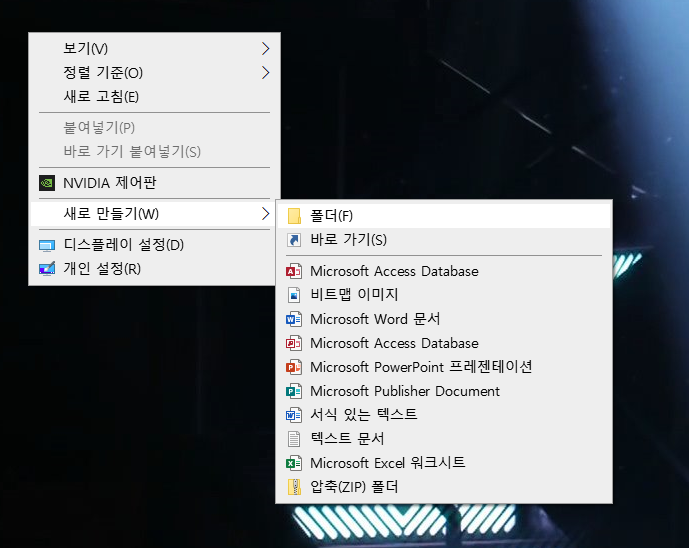This screenshot has width=689, height=548.
Task: Click the greyed-out 붙여넣기(P) entry
Action: 154,127
